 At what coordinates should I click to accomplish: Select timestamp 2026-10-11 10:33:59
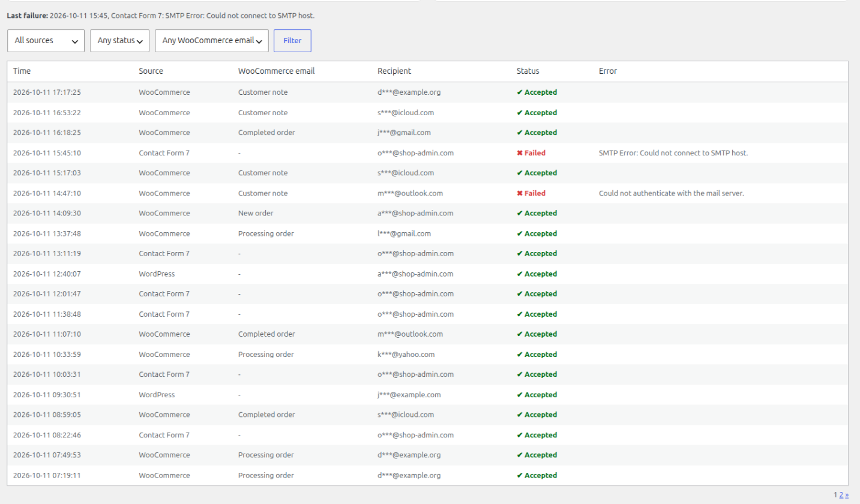tap(47, 355)
